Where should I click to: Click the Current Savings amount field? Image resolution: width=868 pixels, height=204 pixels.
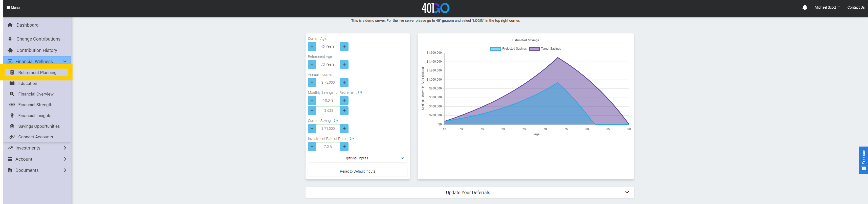tap(328, 129)
